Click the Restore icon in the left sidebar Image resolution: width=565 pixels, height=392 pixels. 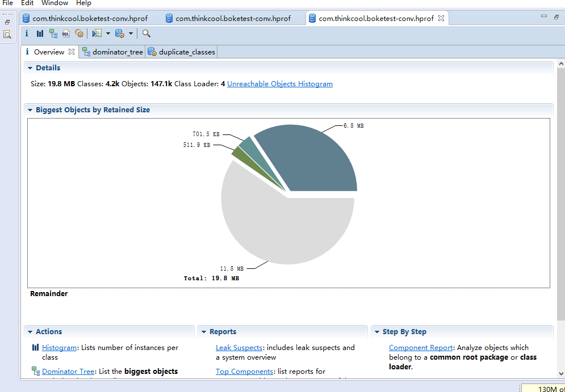tap(7, 22)
